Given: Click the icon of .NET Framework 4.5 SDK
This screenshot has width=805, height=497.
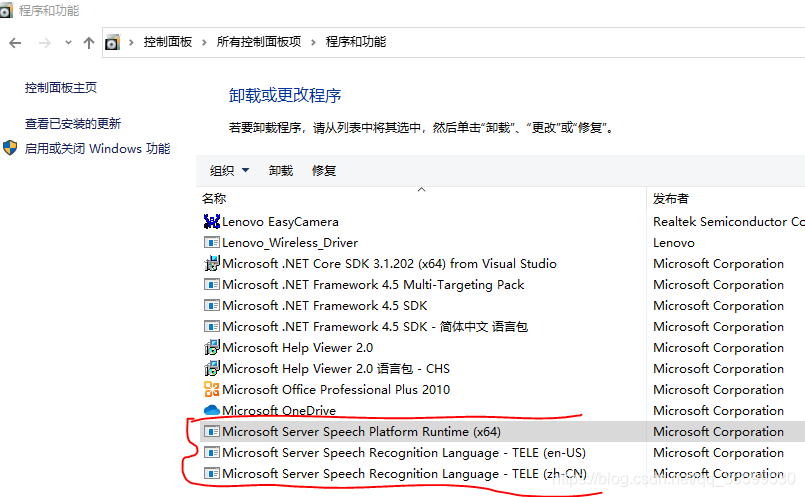Looking at the screenshot, I should (212, 305).
